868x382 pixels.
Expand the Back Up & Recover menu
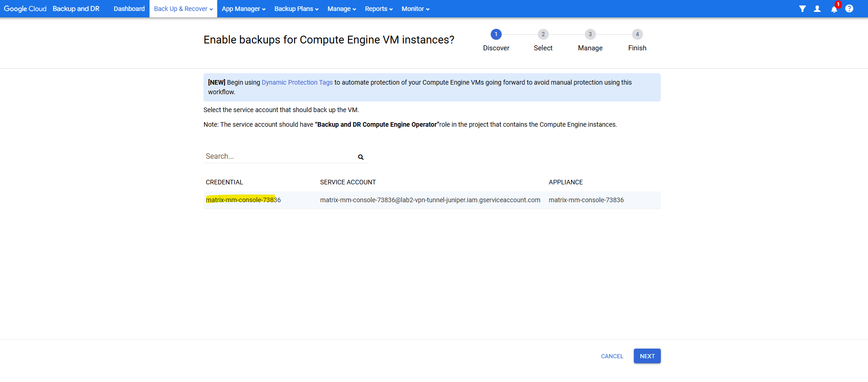click(183, 9)
